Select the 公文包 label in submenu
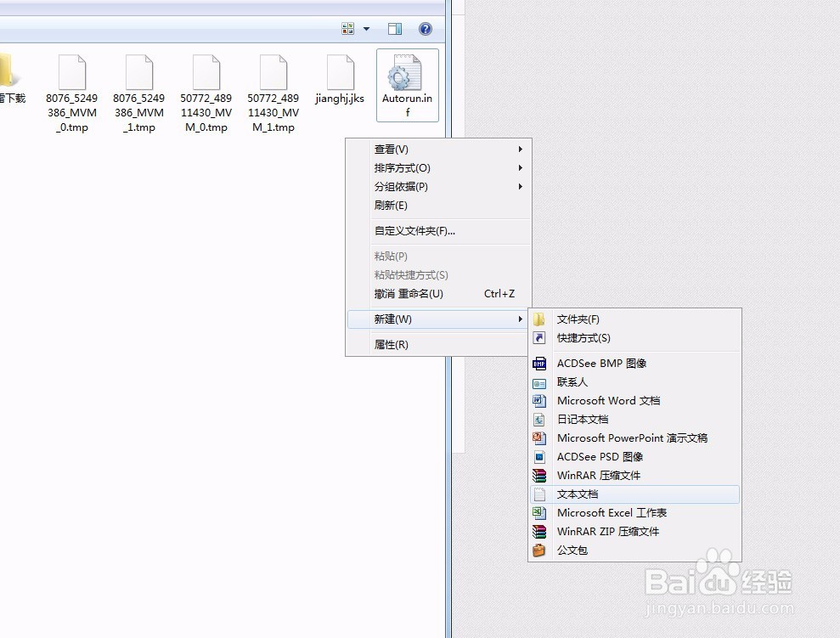The width and height of the screenshot is (840, 638). (x=572, y=550)
